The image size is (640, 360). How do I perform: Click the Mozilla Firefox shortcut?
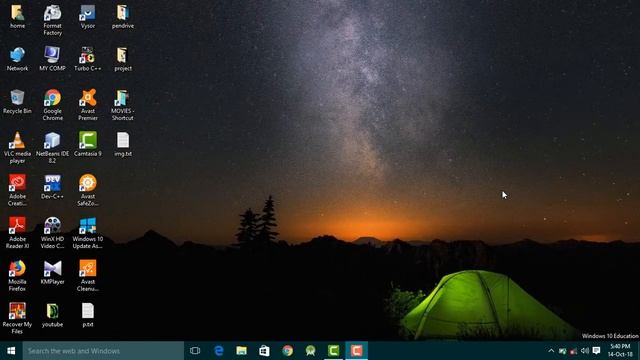(x=17, y=276)
